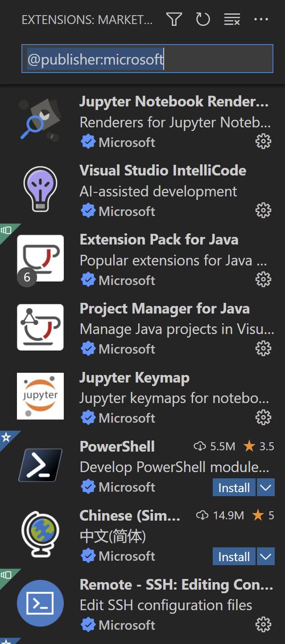Open the Views and More Actions ellipsis
285x644 pixels.
(x=261, y=20)
